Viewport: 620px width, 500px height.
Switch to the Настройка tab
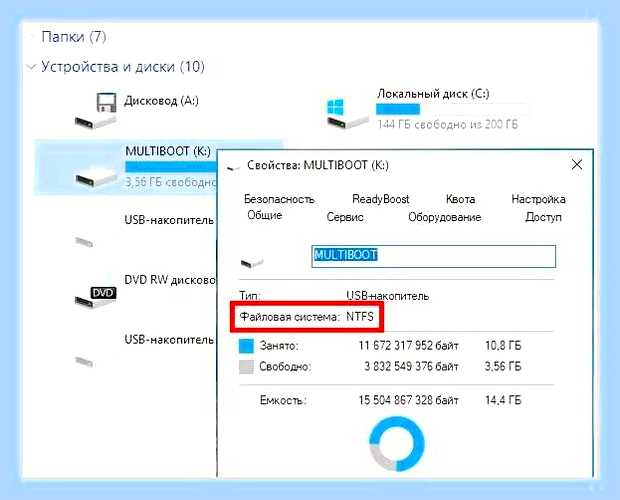tap(538, 199)
